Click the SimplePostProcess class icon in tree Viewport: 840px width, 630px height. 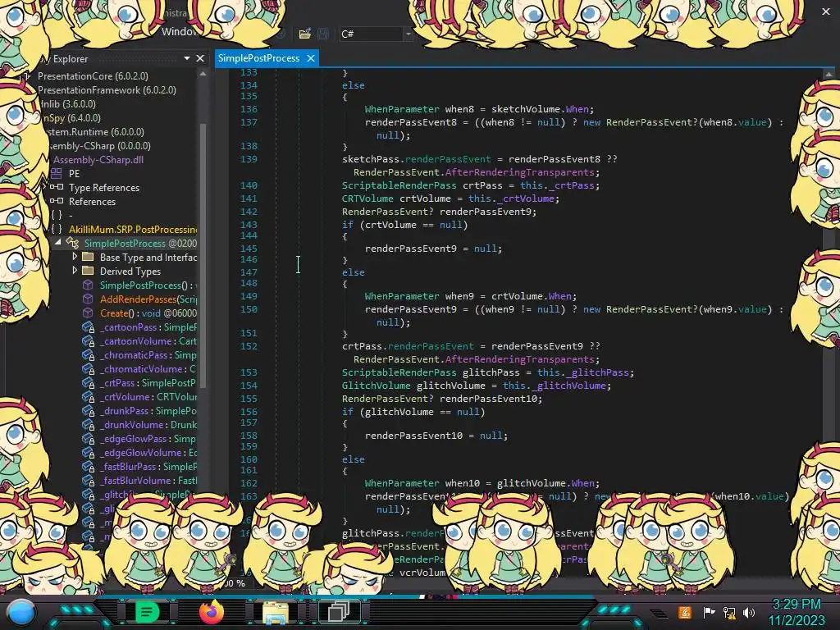72,243
